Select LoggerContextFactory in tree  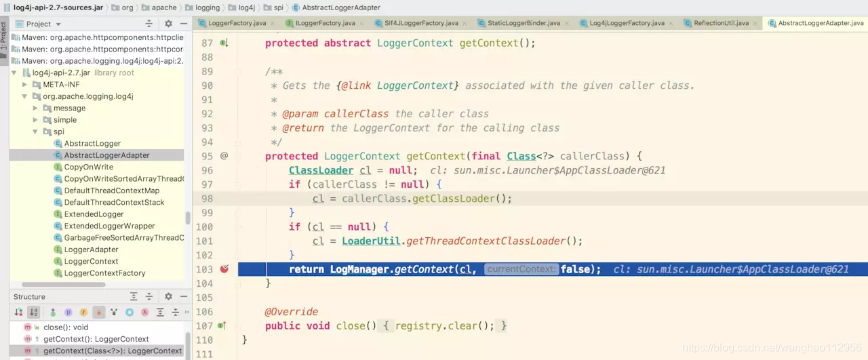pos(99,273)
